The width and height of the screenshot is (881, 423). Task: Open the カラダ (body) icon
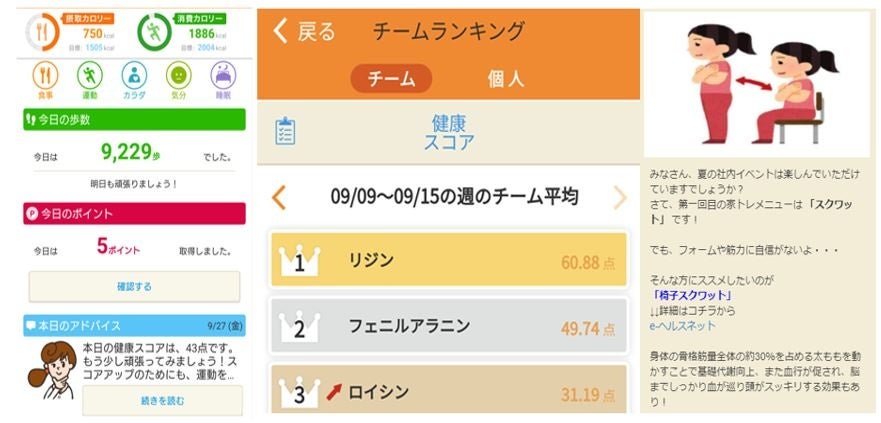(134, 76)
